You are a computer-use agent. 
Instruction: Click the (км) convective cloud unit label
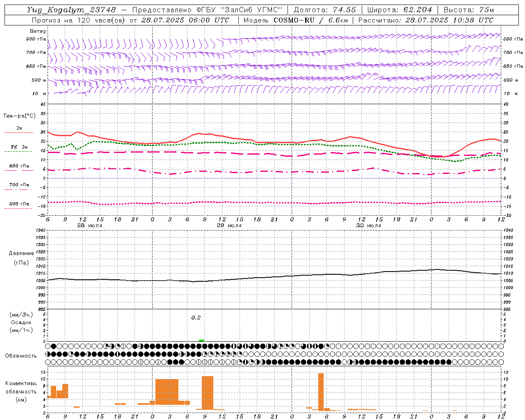21,399
